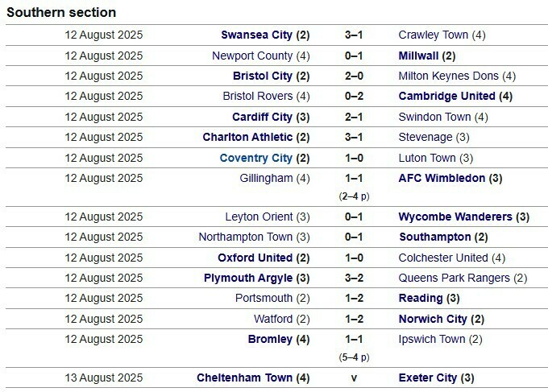548x392 pixels.
Task: Open the Cheltenham Town link
Action: [245, 378]
